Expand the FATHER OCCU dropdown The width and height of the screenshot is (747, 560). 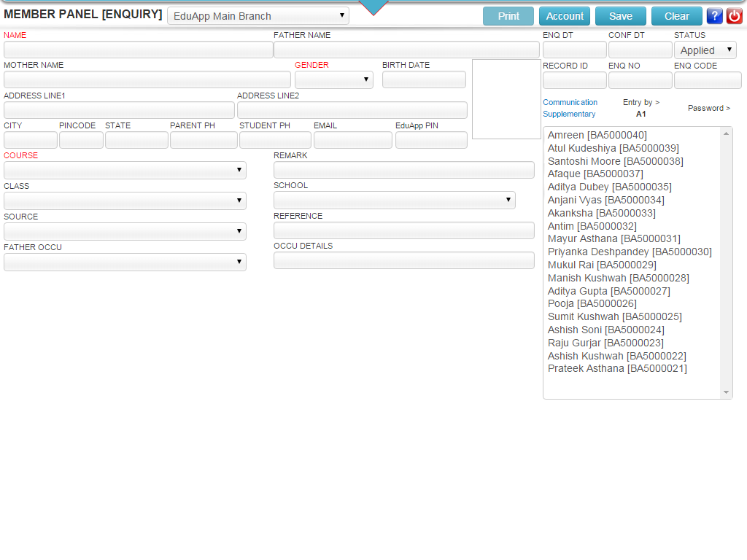125,262
